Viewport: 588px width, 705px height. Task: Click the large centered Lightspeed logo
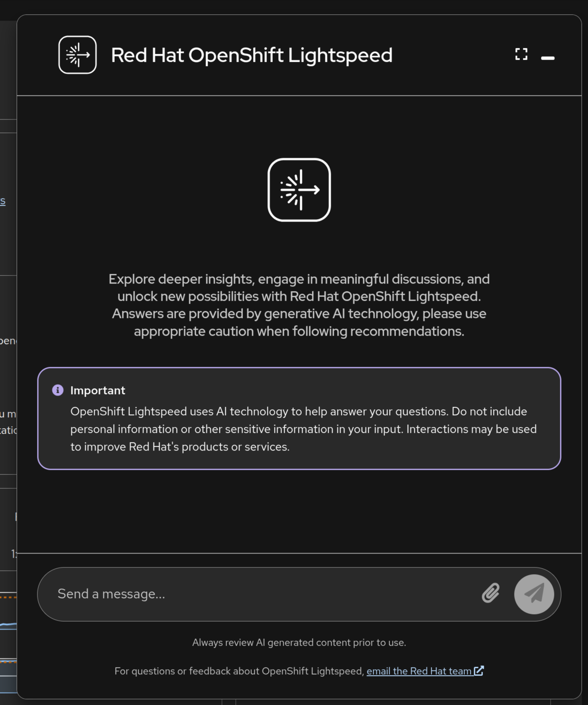click(299, 190)
